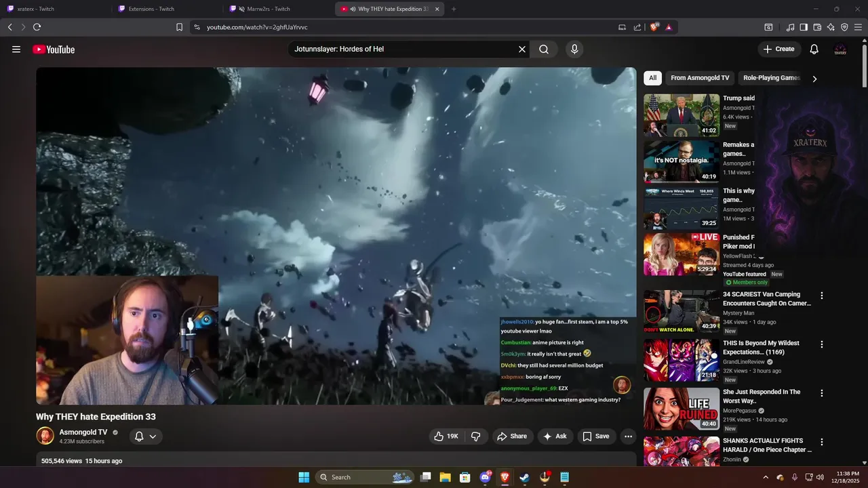Click the share page icon in address bar
Image resolution: width=868 pixels, height=488 pixels.
pyautogui.click(x=637, y=27)
